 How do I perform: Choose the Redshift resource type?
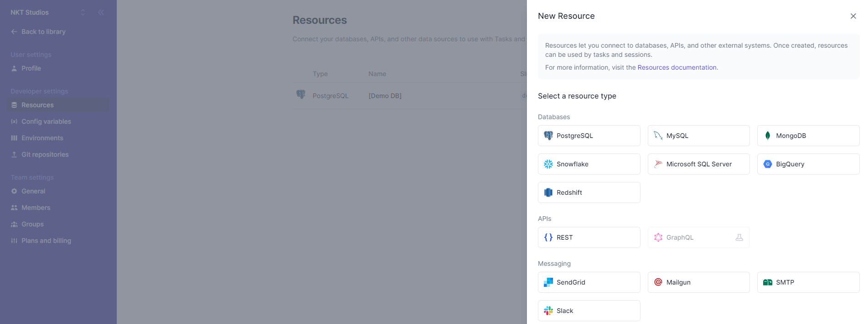pos(589,192)
